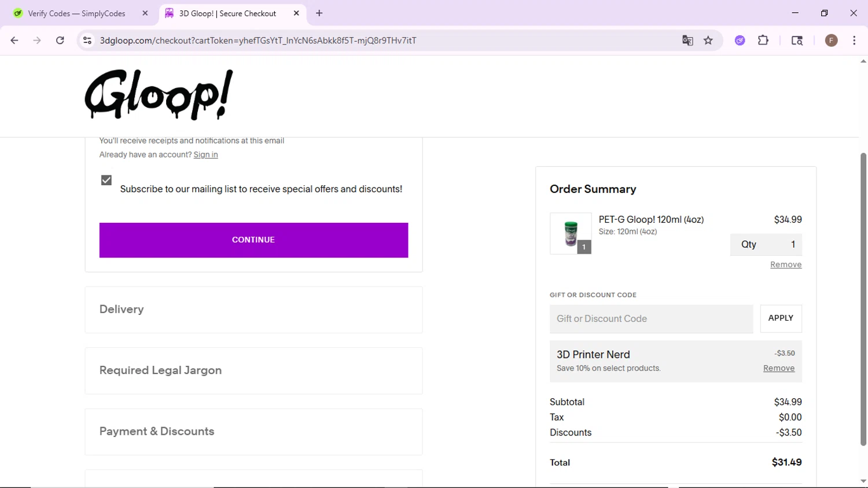This screenshot has width=868, height=488.
Task: Click the Subtotal $34.99 value
Action: (x=788, y=402)
